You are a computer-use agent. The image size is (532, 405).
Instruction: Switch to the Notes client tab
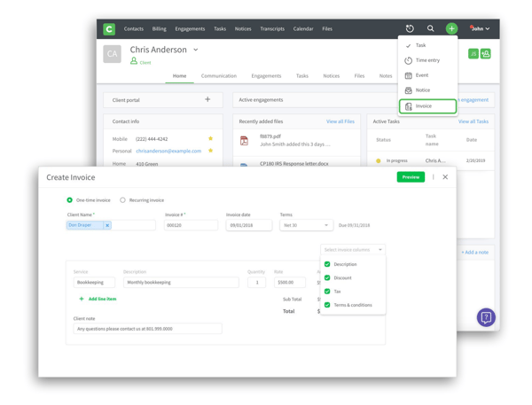(x=386, y=75)
